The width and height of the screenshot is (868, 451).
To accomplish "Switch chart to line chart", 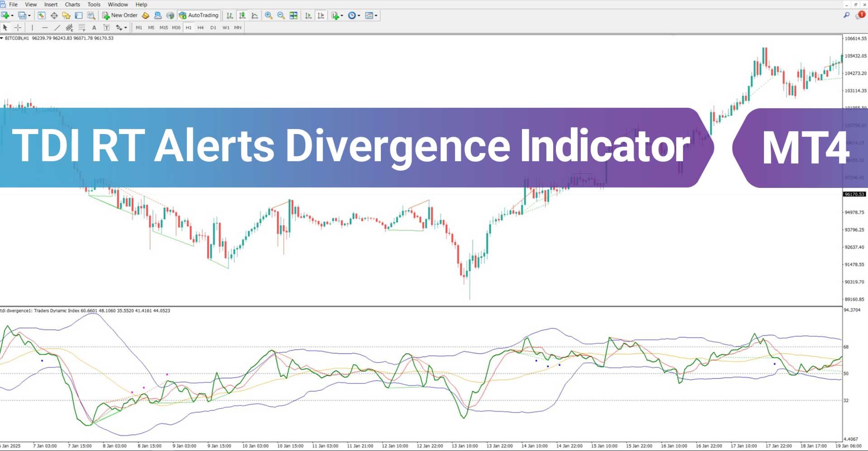I will (x=255, y=15).
